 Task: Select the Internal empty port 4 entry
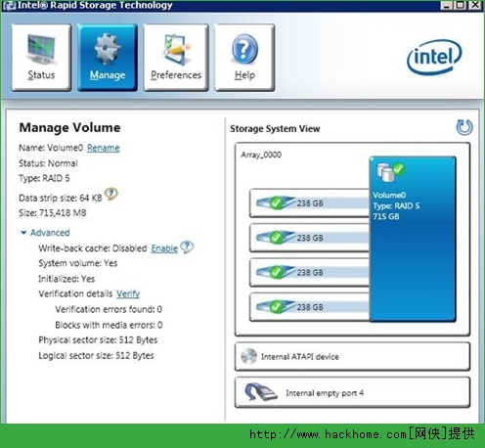pyautogui.click(x=352, y=392)
